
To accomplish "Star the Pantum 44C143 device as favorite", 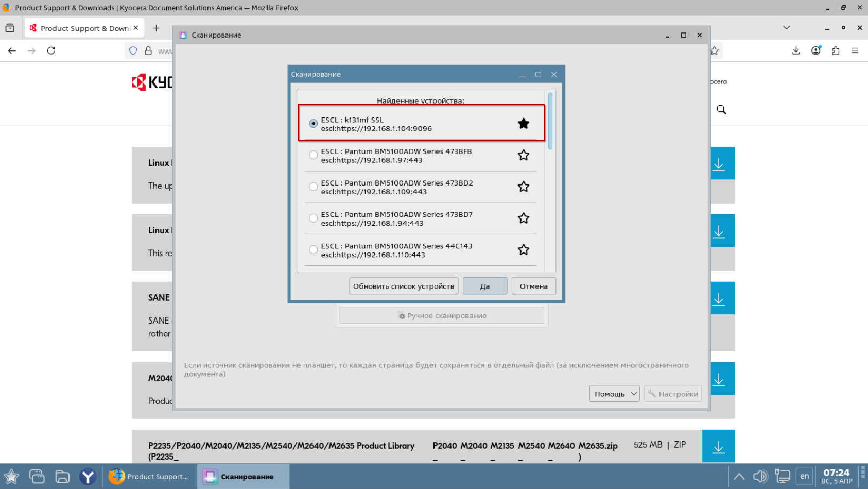I will point(523,250).
